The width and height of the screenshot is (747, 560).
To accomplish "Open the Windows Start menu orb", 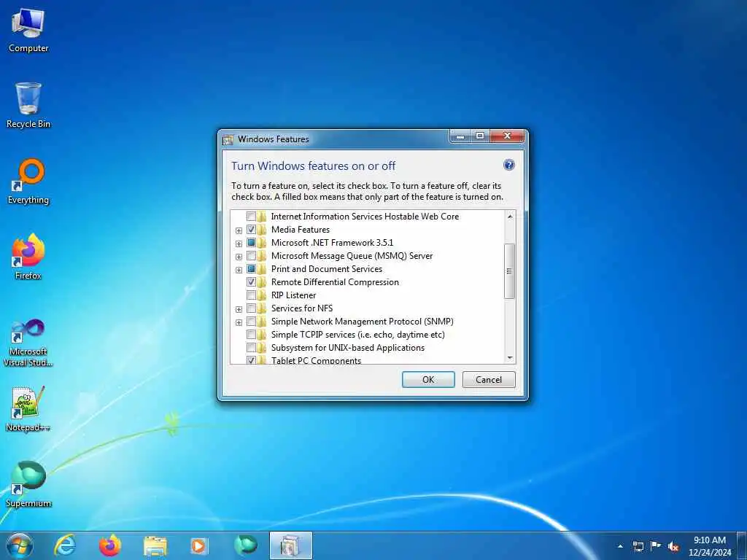I will pyautogui.click(x=20, y=545).
